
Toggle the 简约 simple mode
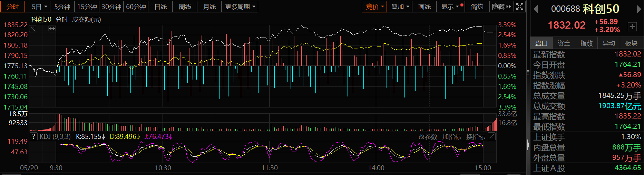click(x=477, y=7)
